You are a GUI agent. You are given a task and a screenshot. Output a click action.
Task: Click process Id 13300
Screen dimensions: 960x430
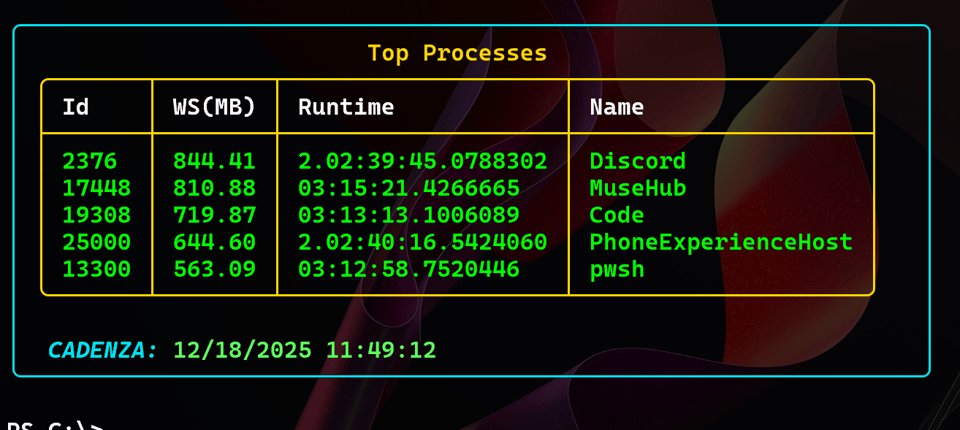(96, 269)
